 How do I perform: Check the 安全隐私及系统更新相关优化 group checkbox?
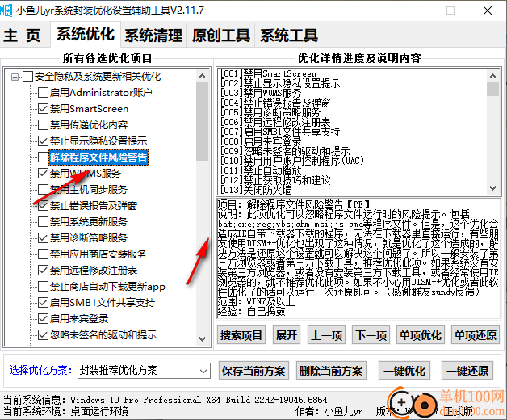(27, 77)
